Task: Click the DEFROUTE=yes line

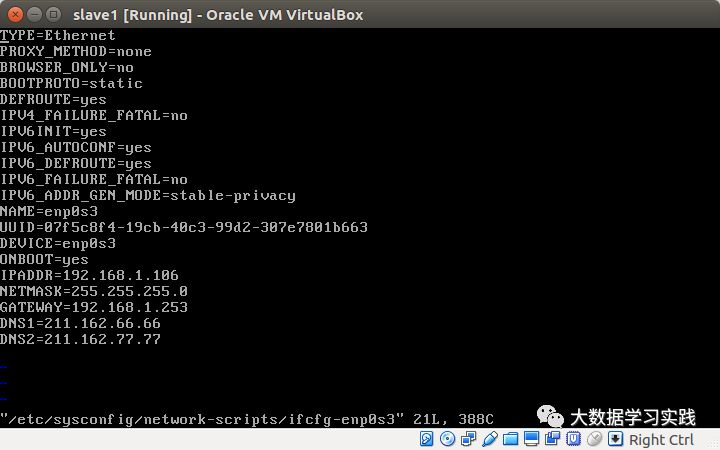Action: pyautogui.click(x=53, y=100)
